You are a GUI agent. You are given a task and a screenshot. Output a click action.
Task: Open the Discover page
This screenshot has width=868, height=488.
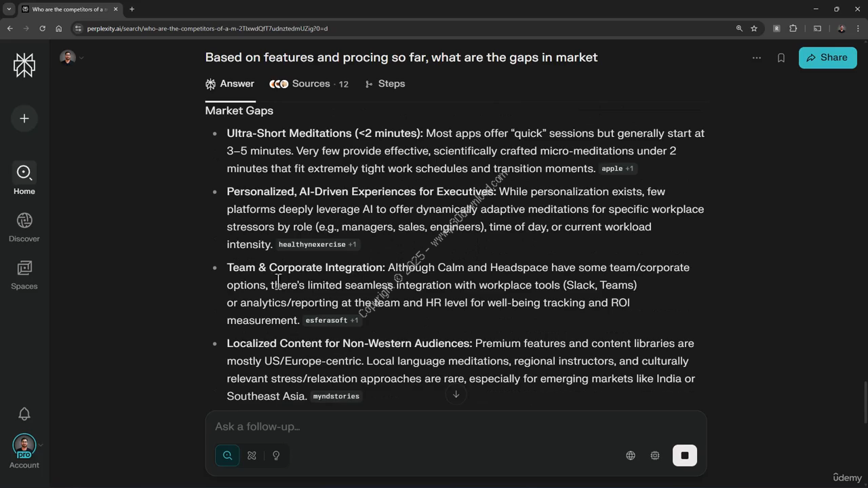pos(24,227)
